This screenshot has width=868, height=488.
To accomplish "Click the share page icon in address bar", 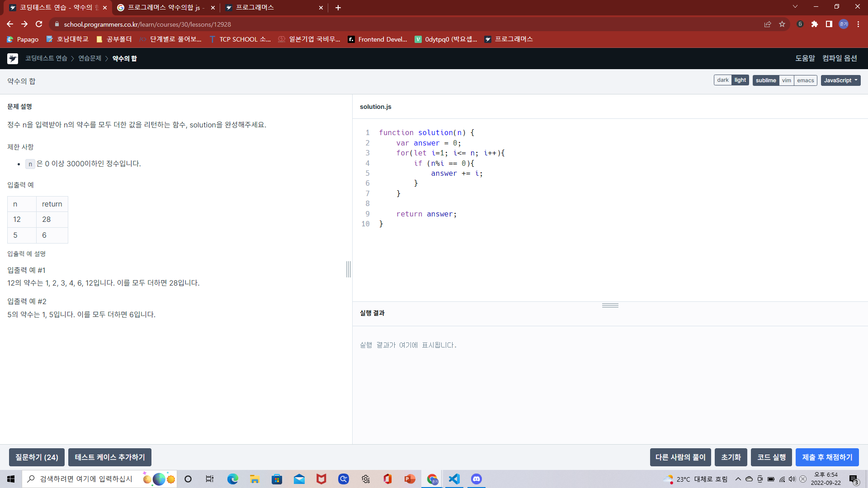I will pyautogui.click(x=768, y=24).
